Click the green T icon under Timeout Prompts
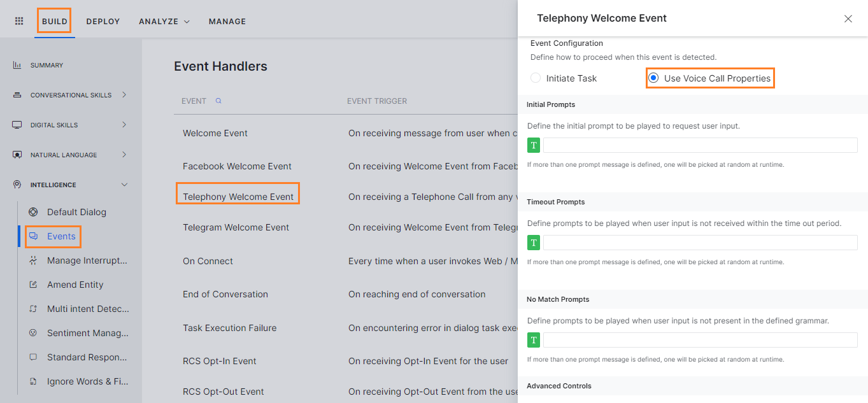 pos(534,243)
